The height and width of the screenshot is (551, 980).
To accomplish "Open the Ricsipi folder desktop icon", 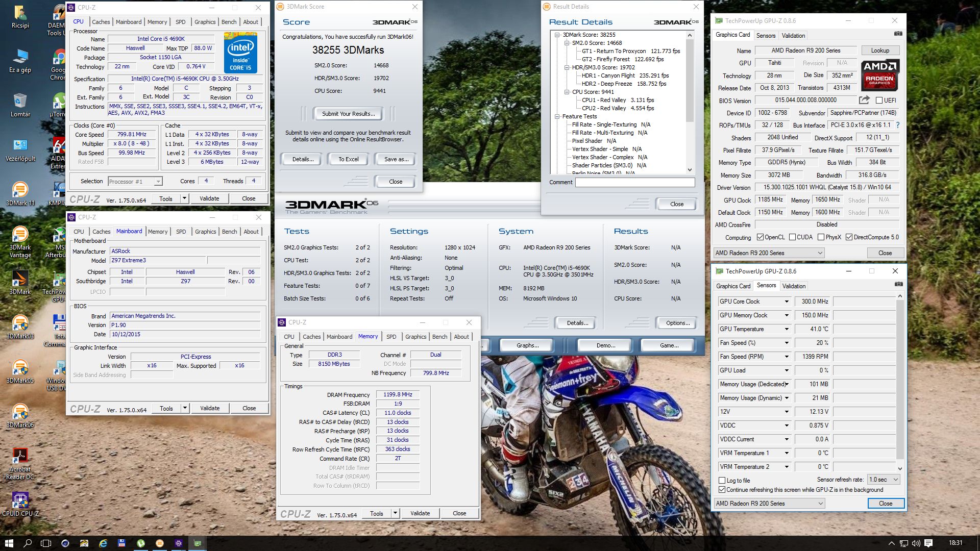I will tap(20, 17).
